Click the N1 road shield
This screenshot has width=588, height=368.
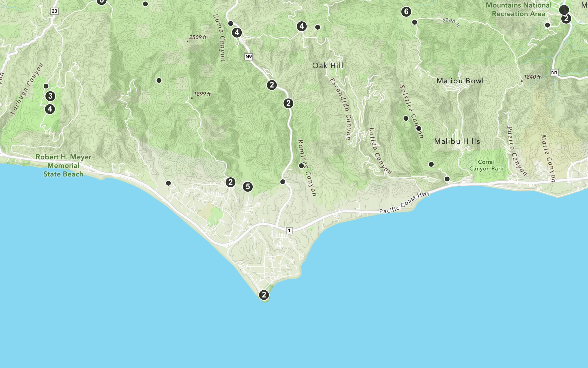(x=554, y=72)
